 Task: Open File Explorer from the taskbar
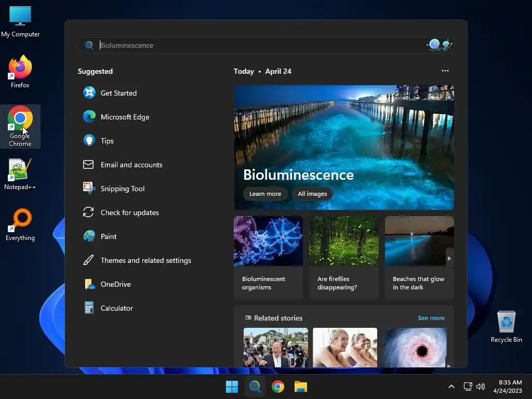(x=301, y=387)
